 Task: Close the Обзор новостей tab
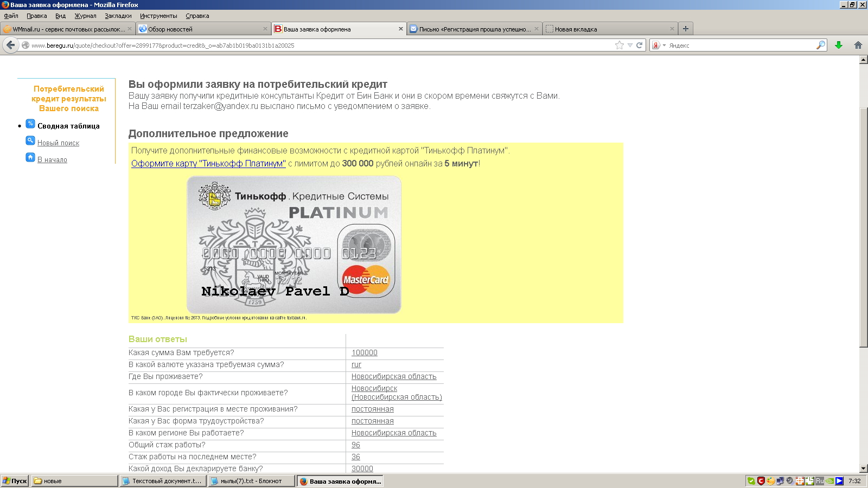[265, 29]
